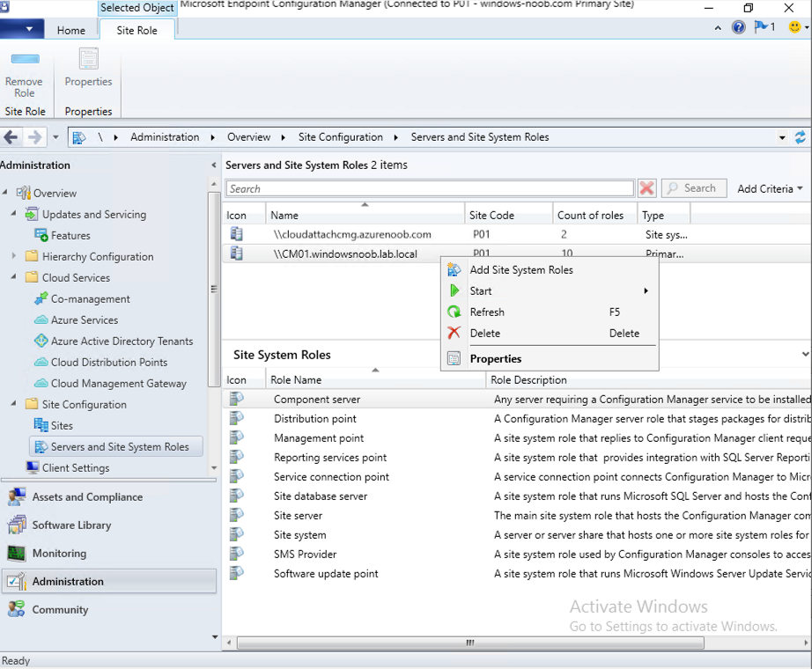The height and width of the screenshot is (669, 812).
Task: Click Overview in the breadcrumb
Action: 248,137
